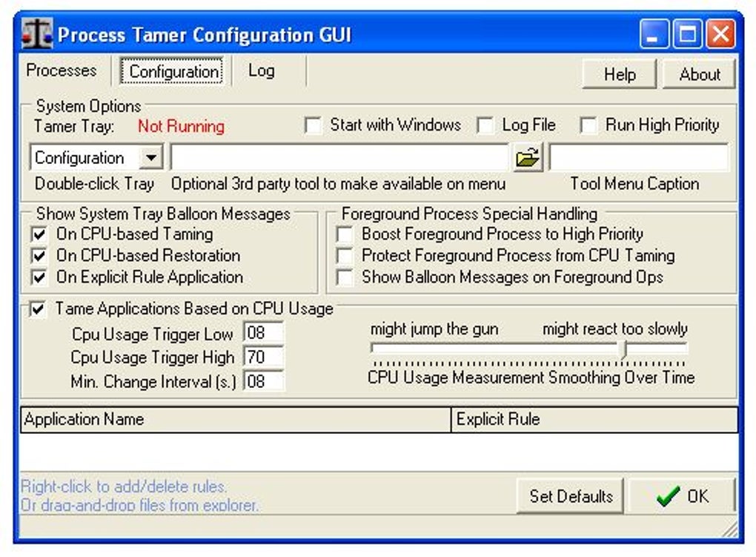Screen dimensions: 756x557
Task: Click the Cpu Usage Trigger High field
Action: click(264, 357)
